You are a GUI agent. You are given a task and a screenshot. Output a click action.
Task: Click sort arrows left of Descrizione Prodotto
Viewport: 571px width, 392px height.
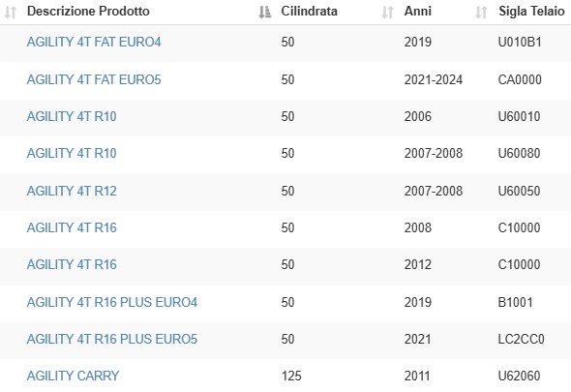point(11,12)
